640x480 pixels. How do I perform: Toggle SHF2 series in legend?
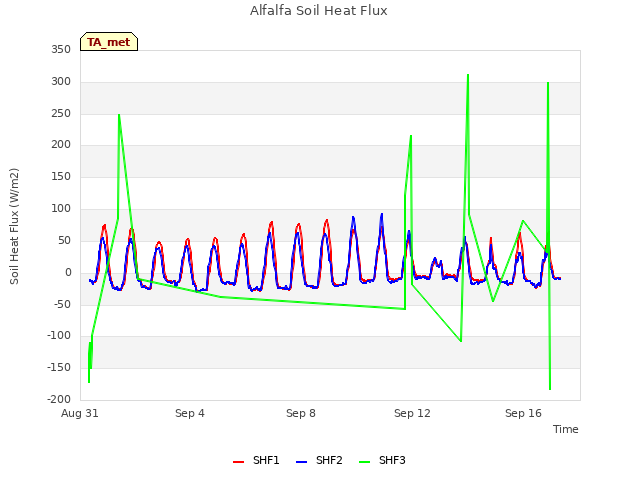tap(319, 460)
